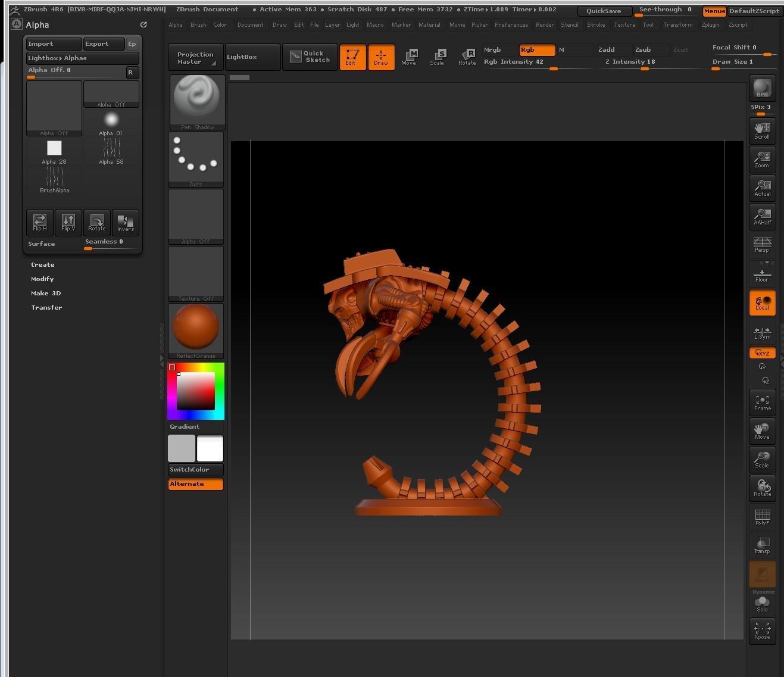Expand the Make 3D section
The image size is (784, 677).
[x=46, y=293]
